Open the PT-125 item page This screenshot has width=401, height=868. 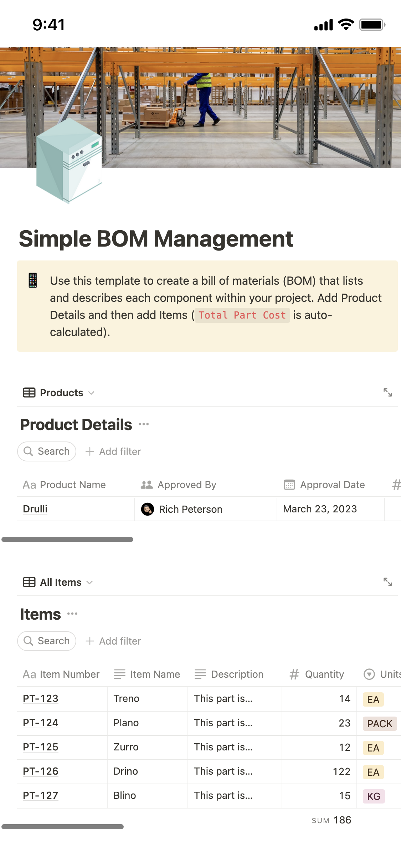pos(41,747)
